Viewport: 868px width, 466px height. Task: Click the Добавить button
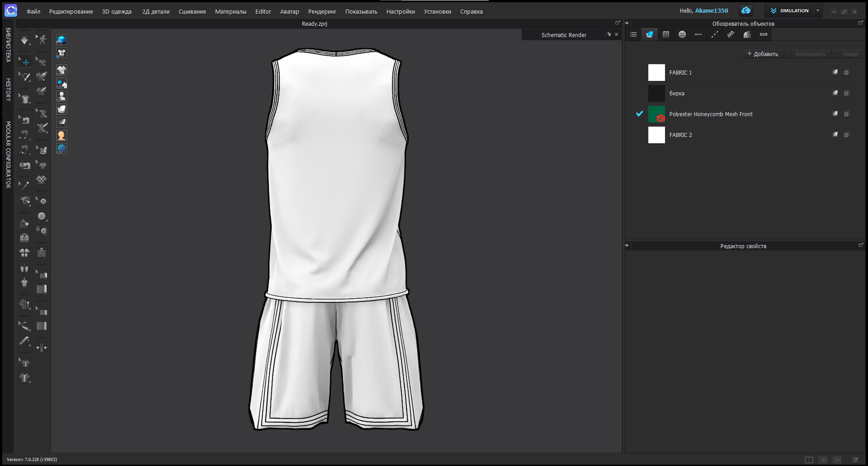[x=762, y=53]
